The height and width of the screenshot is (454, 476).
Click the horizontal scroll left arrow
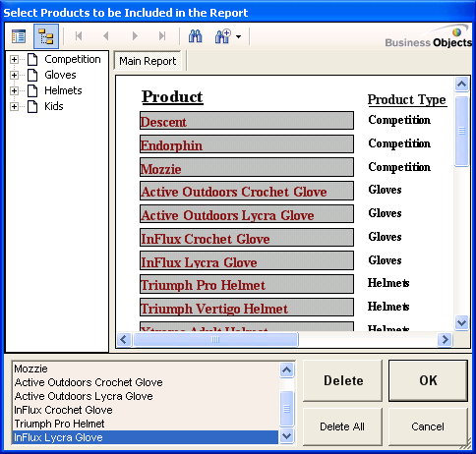coord(124,340)
